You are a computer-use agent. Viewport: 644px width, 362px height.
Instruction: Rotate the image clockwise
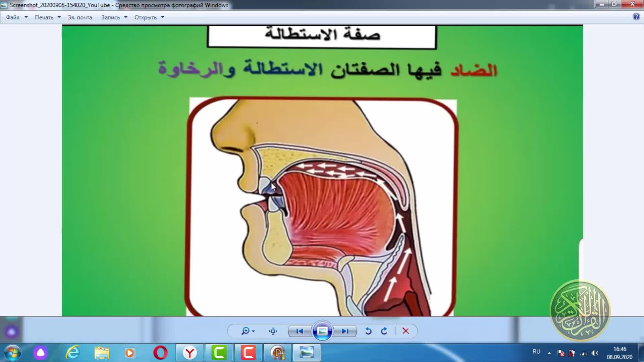(384, 331)
